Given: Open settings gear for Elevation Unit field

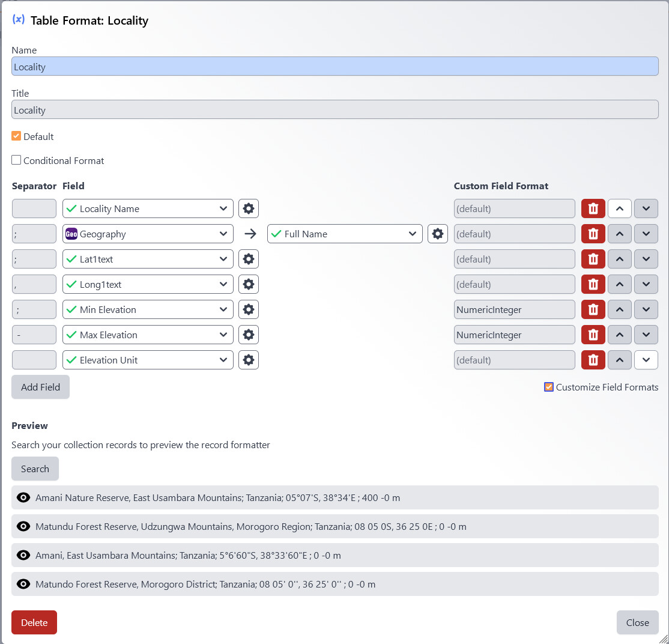Looking at the screenshot, I should [248, 360].
